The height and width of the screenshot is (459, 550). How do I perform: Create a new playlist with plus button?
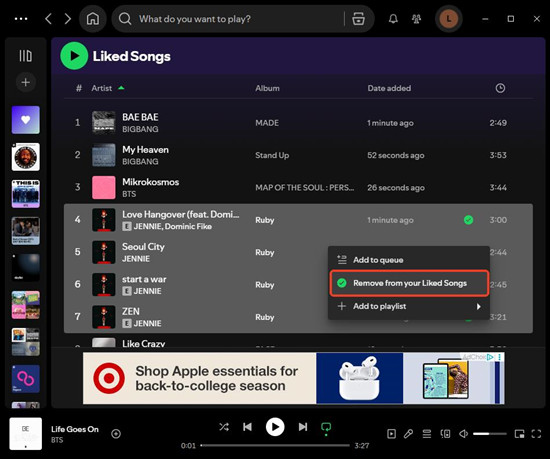coord(26,82)
